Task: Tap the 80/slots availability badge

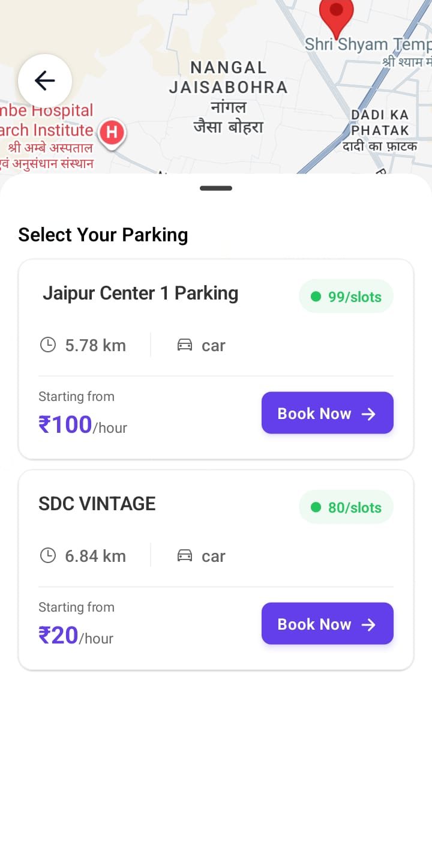Action: (346, 507)
